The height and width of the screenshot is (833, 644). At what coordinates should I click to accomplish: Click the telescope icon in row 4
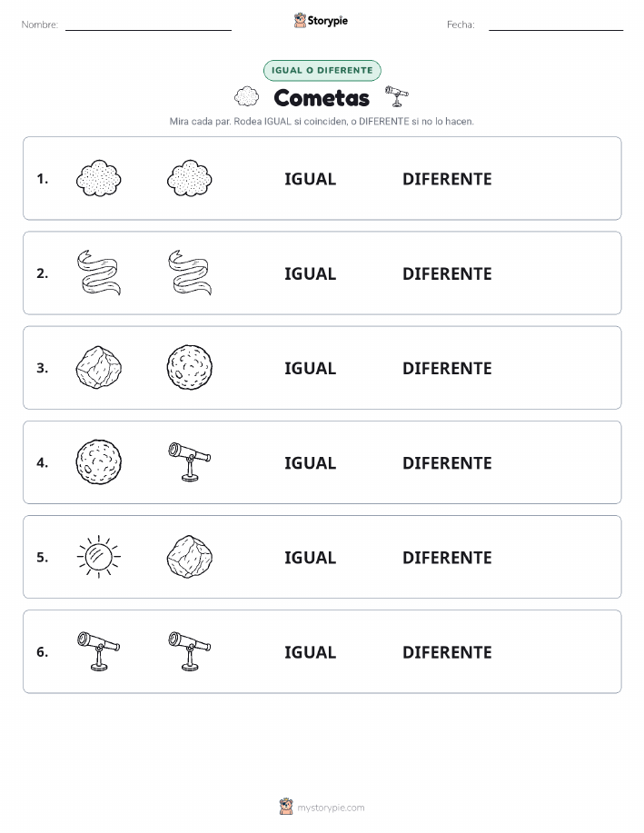(190, 461)
